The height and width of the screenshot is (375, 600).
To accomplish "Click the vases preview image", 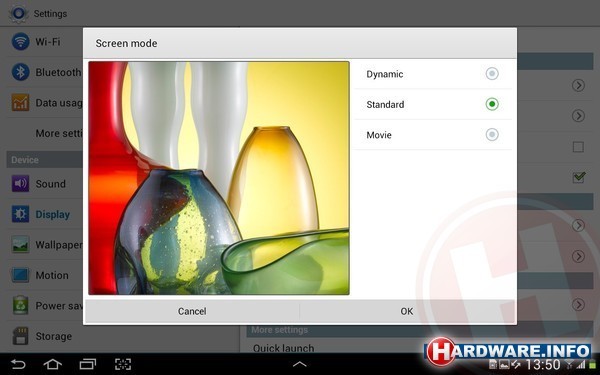I will click(219, 178).
